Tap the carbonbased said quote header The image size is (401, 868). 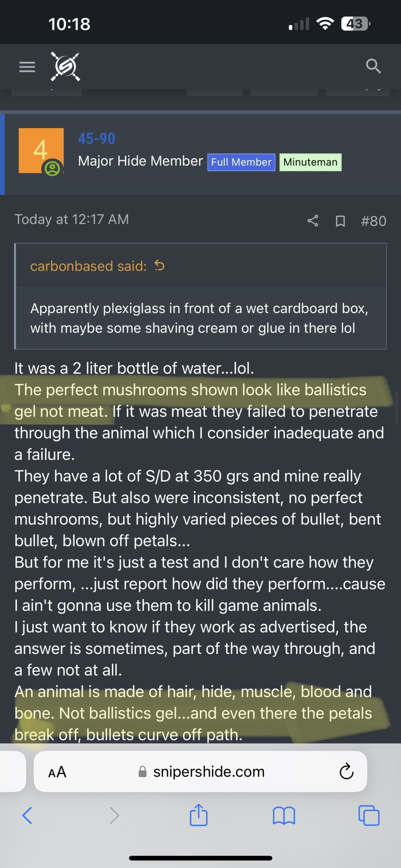tap(88, 266)
